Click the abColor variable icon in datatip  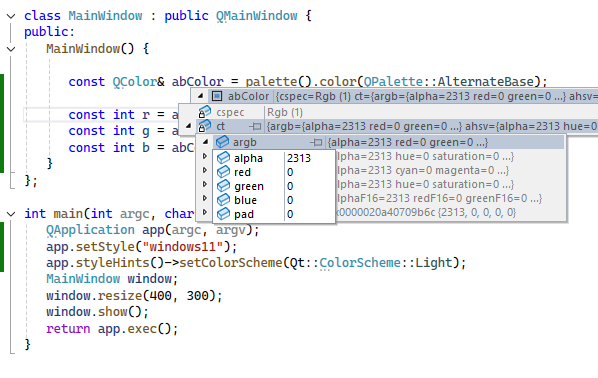click(x=217, y=96)
